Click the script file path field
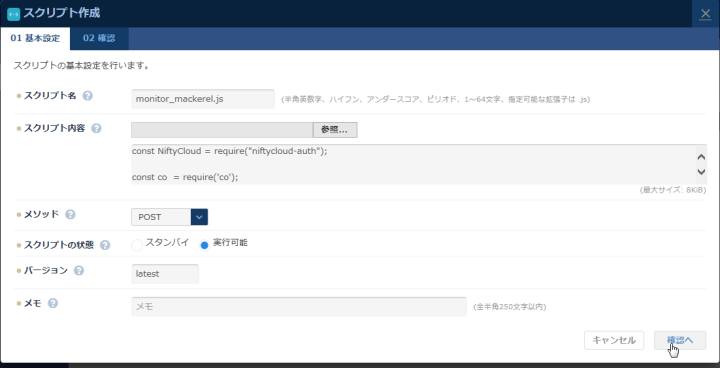The image size is (720, 368). coord(222,130)
